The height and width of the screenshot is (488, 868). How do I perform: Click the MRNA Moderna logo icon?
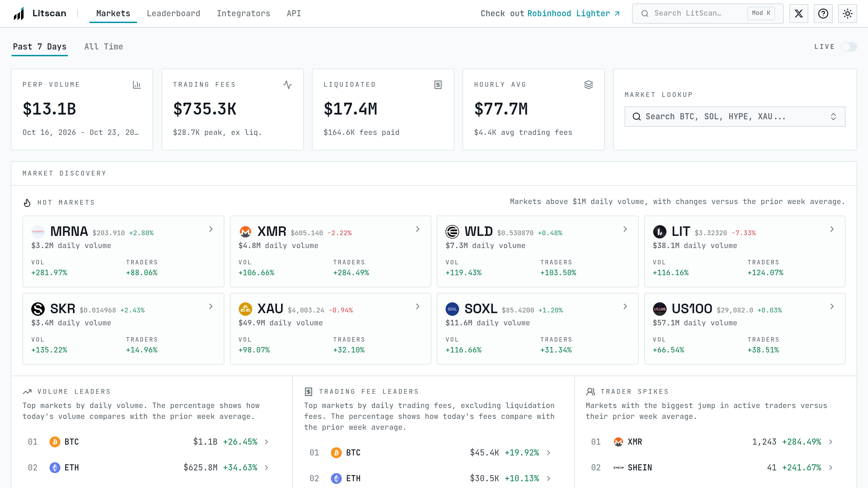[x=38, y=232]
